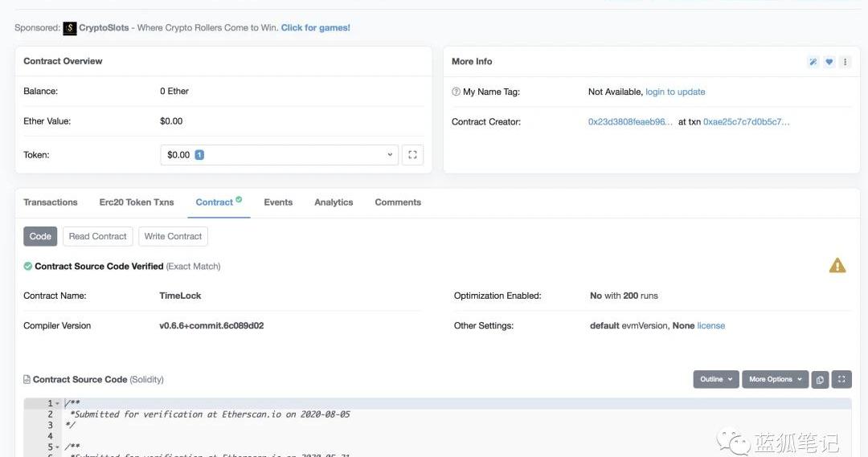Select the Read Contract button
This screenshot has height=457, width=868.
(97, 236)
